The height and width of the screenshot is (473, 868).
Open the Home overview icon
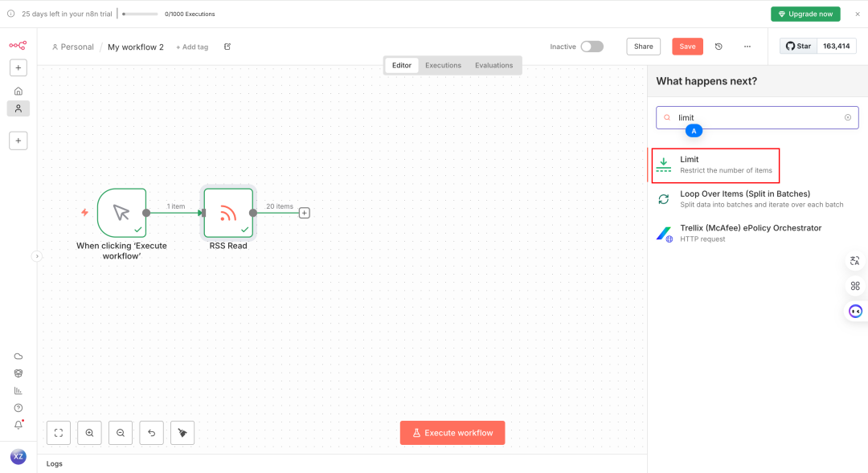pyautogui.click(x=18, y=91)
